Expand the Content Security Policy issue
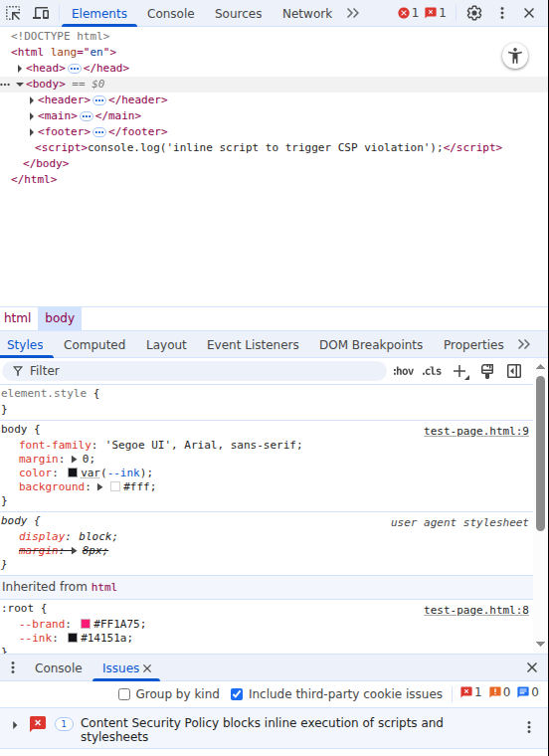 [x=15, y=725]
